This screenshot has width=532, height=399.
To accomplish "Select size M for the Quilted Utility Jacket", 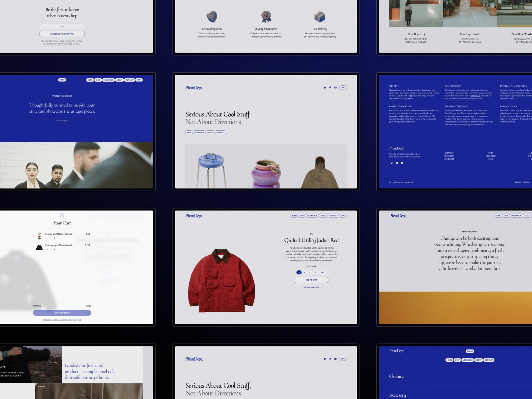I will (304, 272).
